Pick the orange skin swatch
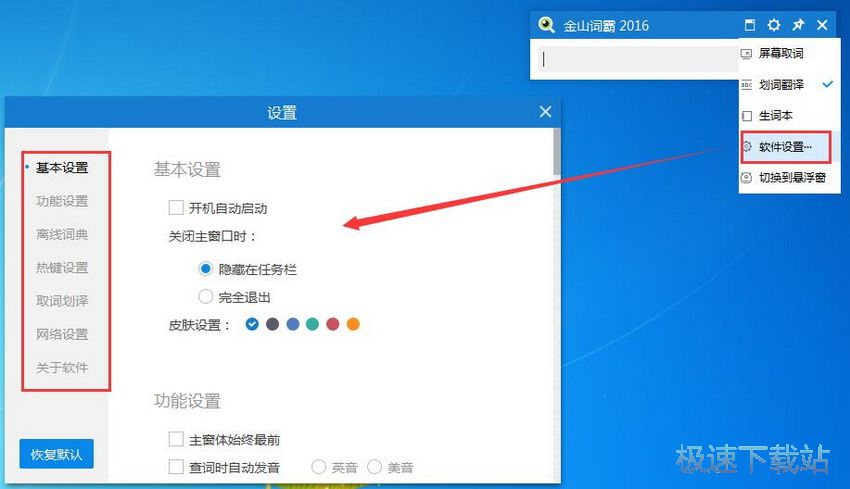Screen dimensions: 850x489 coord(353,324)
